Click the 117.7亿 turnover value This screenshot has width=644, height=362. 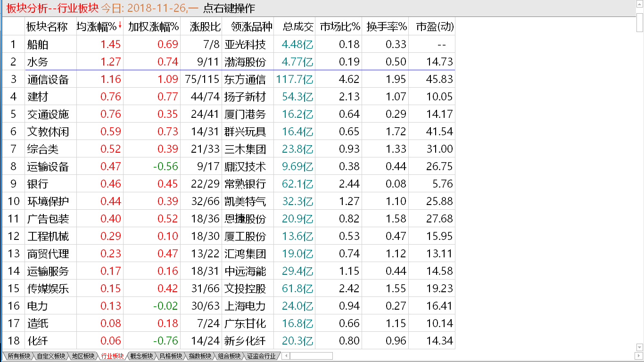pos(295,79)
